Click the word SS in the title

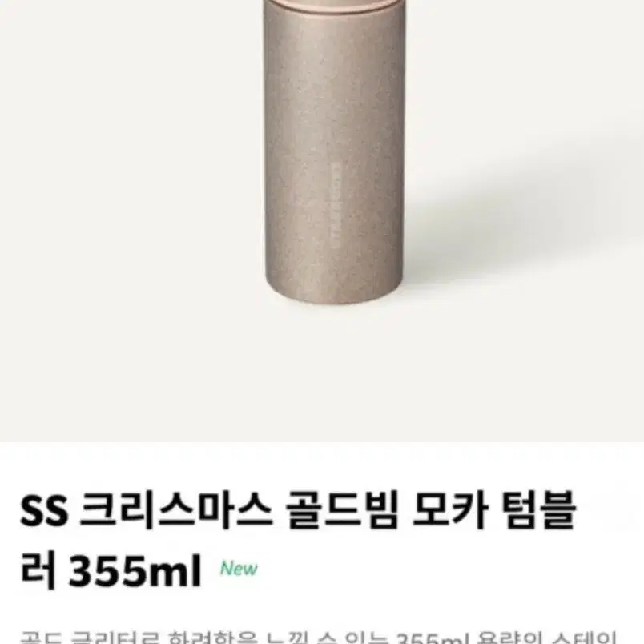pyautogui.click(x=43, y=511)
